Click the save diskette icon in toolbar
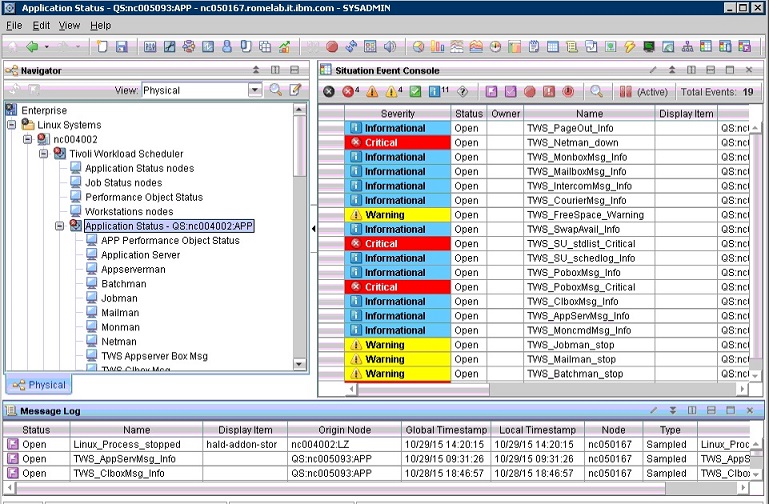Viewport: 769px width, 504px height. (x=121, y=46)
